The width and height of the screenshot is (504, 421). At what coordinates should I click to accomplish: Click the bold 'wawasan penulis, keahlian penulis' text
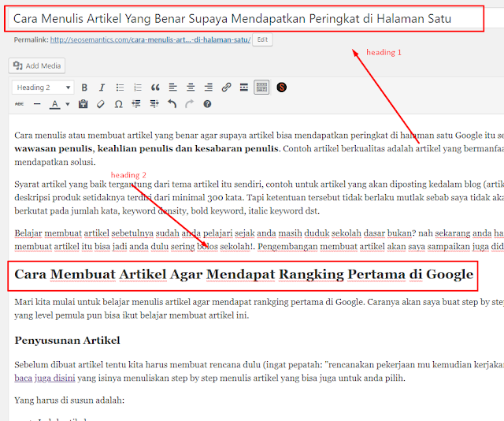(x=146, y=149)
